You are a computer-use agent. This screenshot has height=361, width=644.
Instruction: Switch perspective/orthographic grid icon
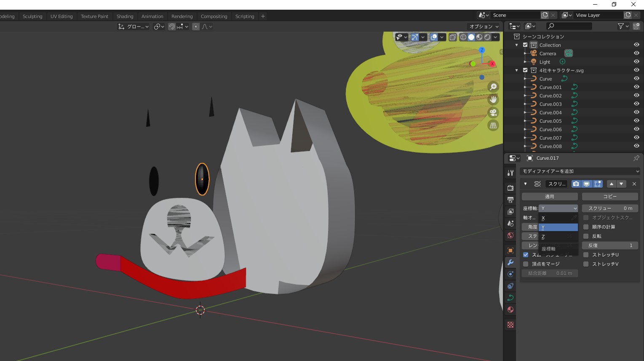point(493,126)
